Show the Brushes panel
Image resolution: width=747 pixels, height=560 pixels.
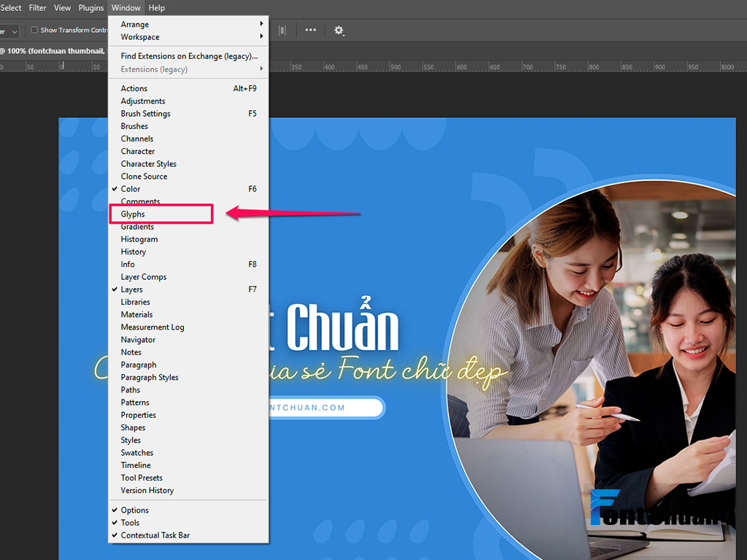(189, 126)
